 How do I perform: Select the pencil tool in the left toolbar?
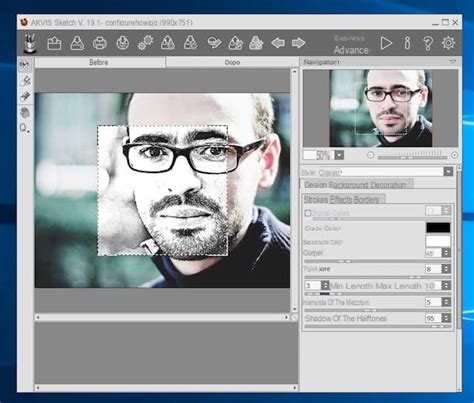click(x=25, y=81)
